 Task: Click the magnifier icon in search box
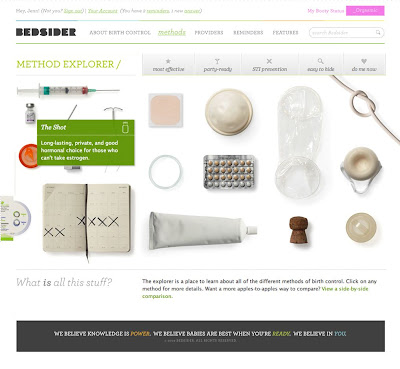(378, 32)
